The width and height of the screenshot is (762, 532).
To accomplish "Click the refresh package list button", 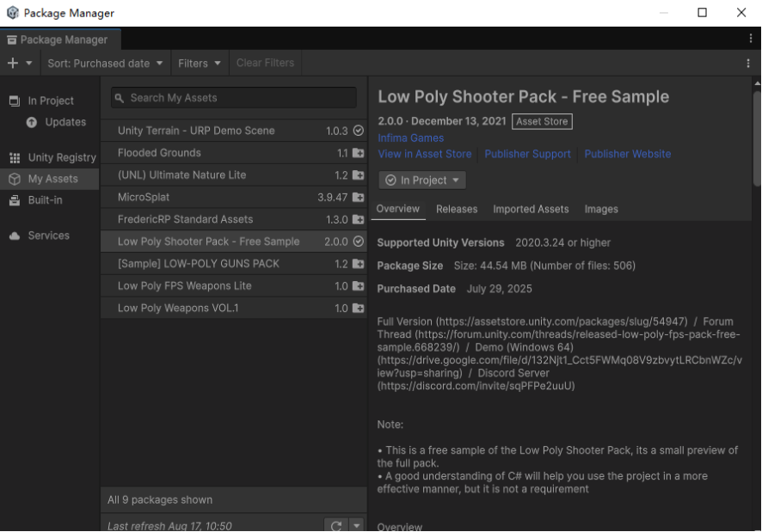I will coord(335,525).
